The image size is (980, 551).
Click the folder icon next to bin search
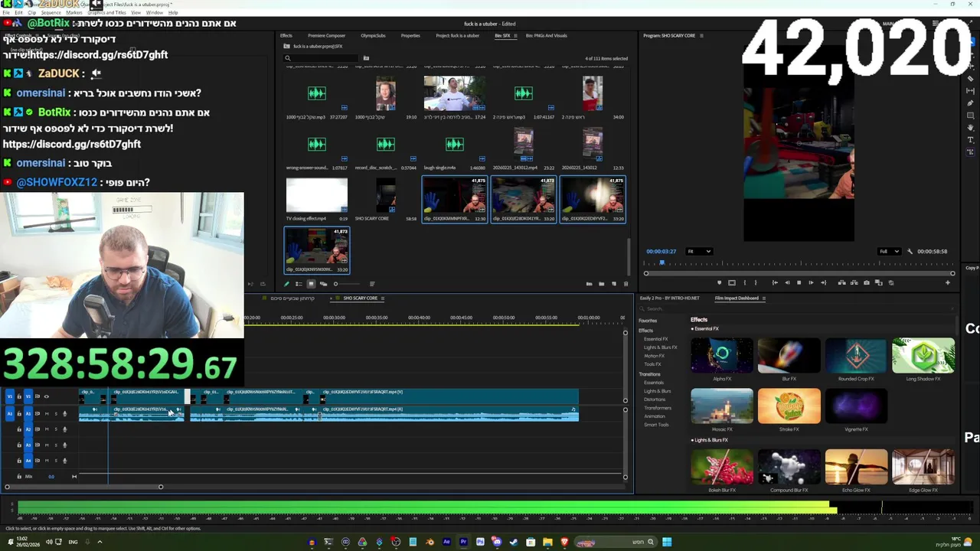click(366, 58)
